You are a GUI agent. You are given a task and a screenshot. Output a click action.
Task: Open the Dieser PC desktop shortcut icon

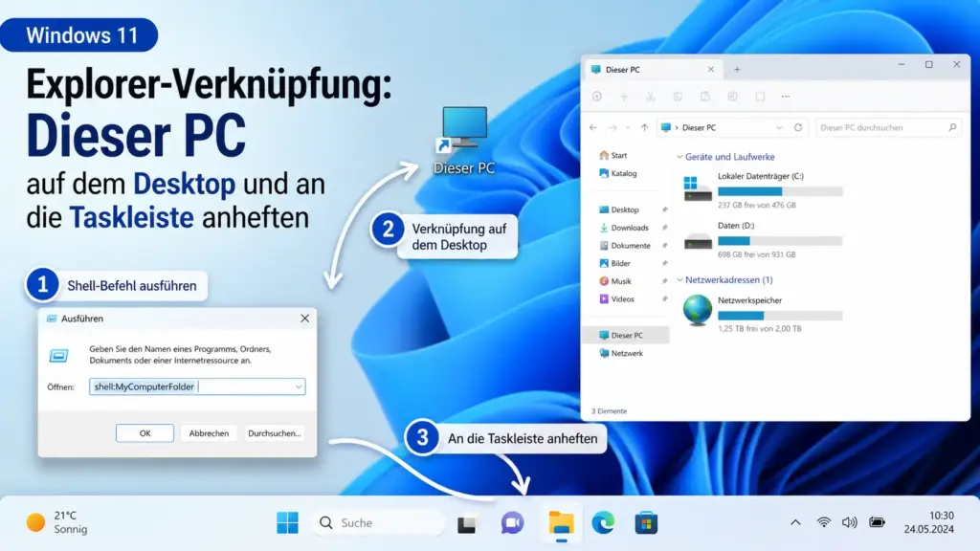pyautogui.click(x=464, y=129)
